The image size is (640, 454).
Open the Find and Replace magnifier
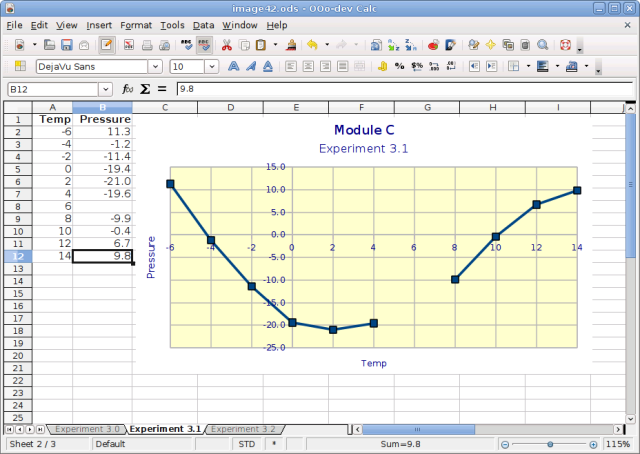(x=542, y=45)
